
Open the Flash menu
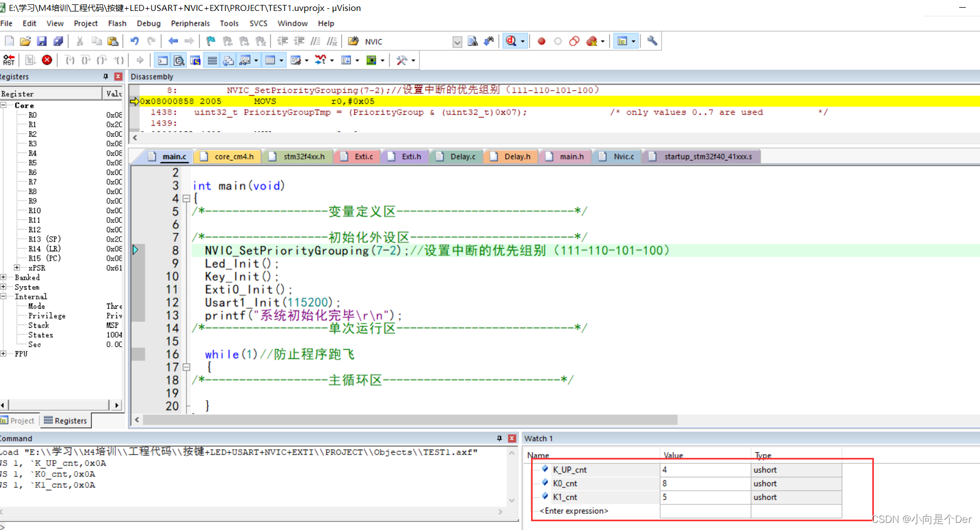117,23
